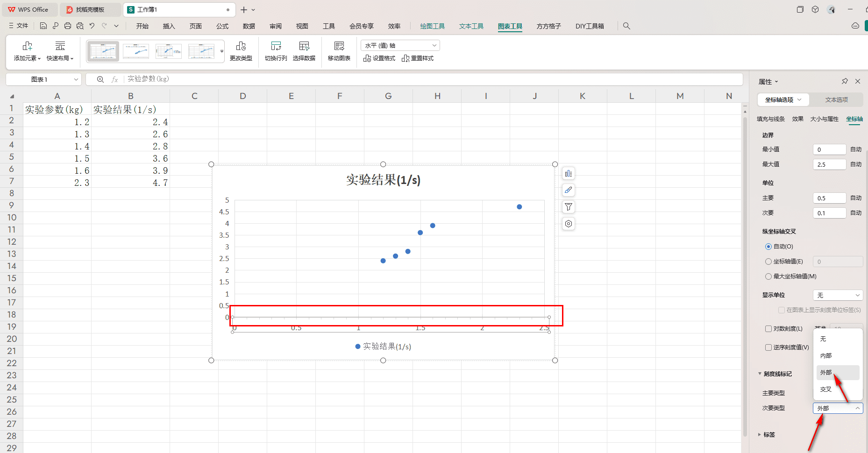The width and height of the screenshot is (868, 453).
Task: Click the chart title 实验结果(1/s)
Action: (x=383, y=180)
